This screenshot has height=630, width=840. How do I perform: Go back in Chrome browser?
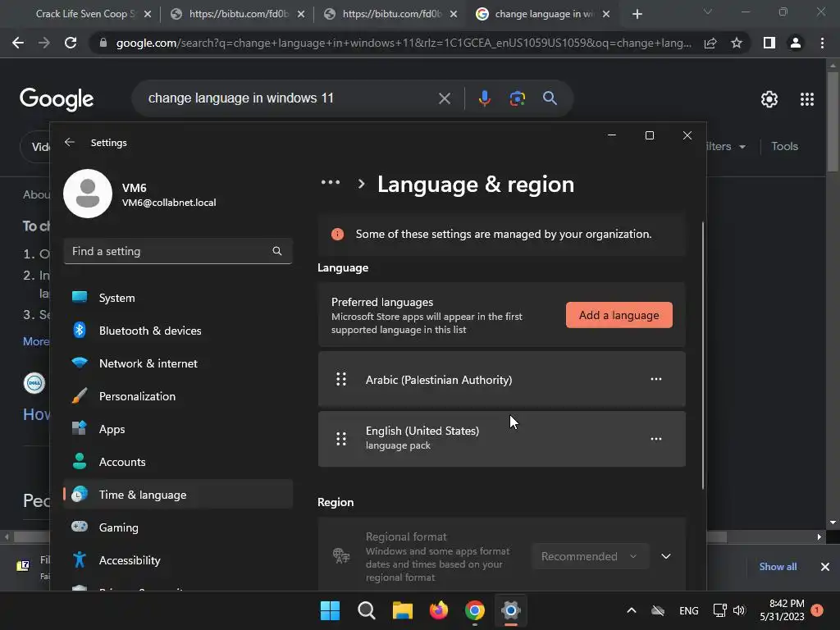pyautogui.click(x=18, y=43)
